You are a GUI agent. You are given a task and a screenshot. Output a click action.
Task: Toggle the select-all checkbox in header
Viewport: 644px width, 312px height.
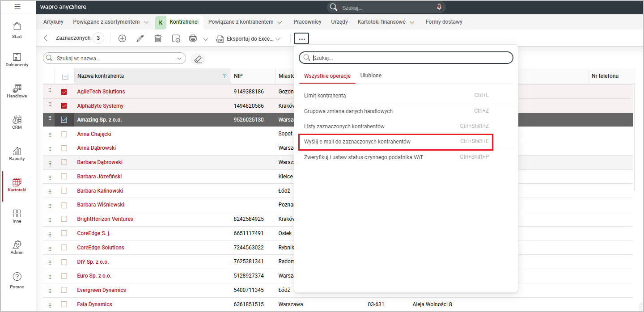(x=65, y=76)
